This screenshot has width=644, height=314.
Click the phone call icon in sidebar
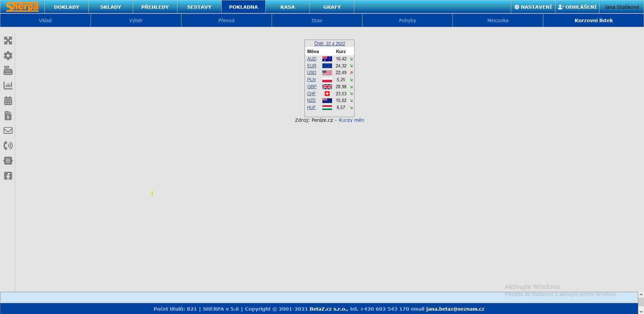8,146
